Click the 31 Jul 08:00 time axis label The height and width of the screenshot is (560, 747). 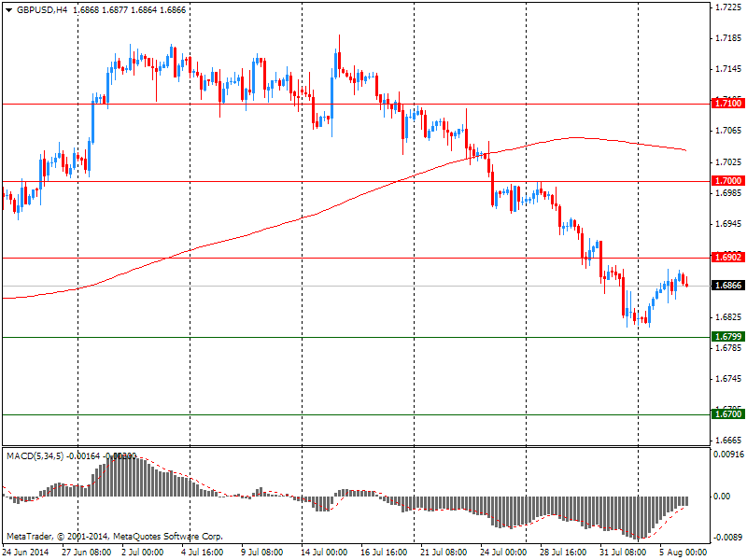coord(623,553)
